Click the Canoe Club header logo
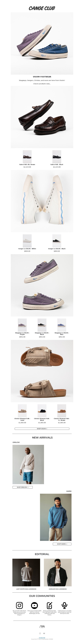 click(x=42, y=8)
